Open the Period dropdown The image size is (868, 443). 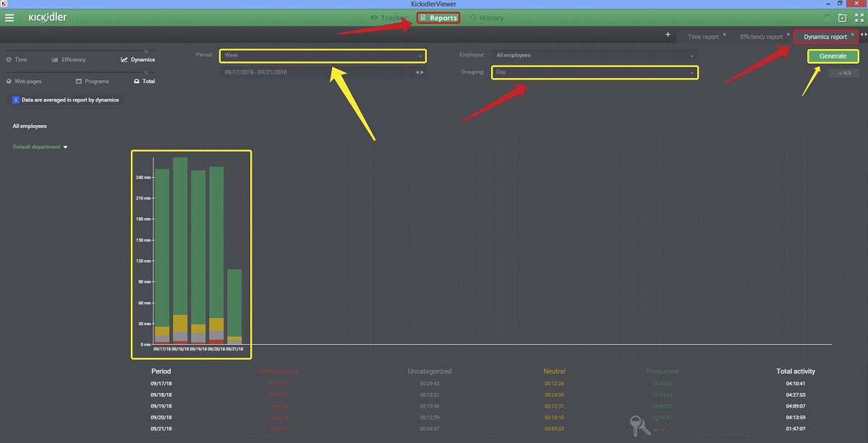(x=323, y=56)
